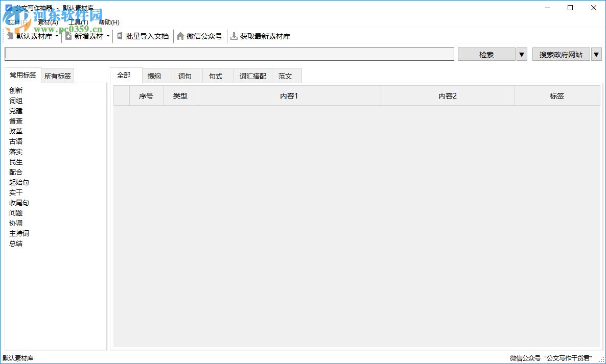The height and width of the screenshot is (364, 606).
Task: Maximize the application window
Action: tap(570, 8)
